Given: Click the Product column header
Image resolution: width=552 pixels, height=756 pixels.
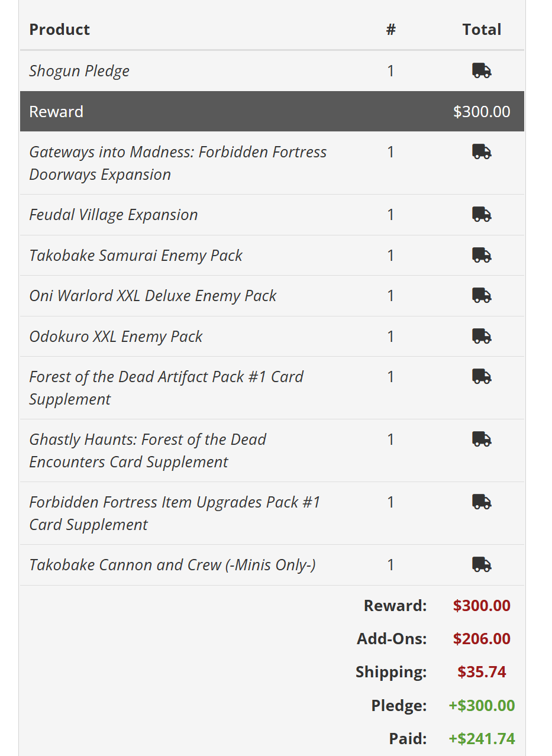Looking at the screenshot, I should pos(60,30).
